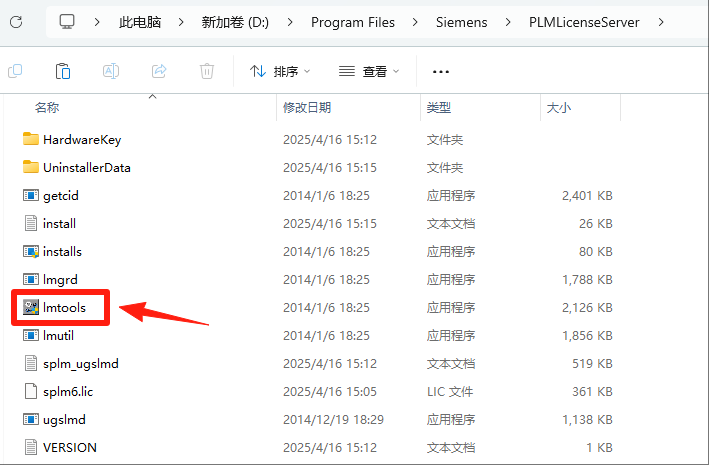This screenshot has height=465, width=709.
Task: Click the 2,401 KB size of getcid
Action: (x=587, y=196)
